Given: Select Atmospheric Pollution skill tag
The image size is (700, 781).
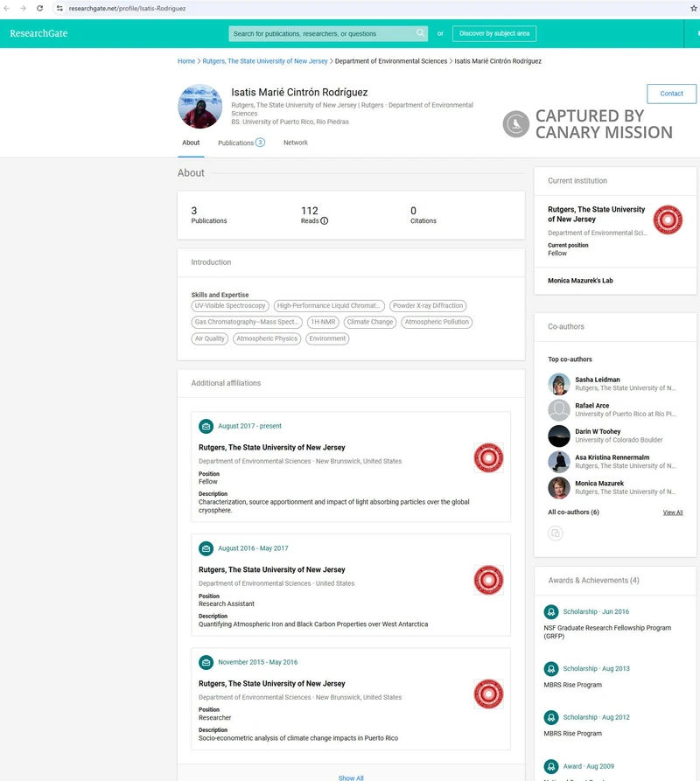Looking at the screenshot, I should 437,322.
